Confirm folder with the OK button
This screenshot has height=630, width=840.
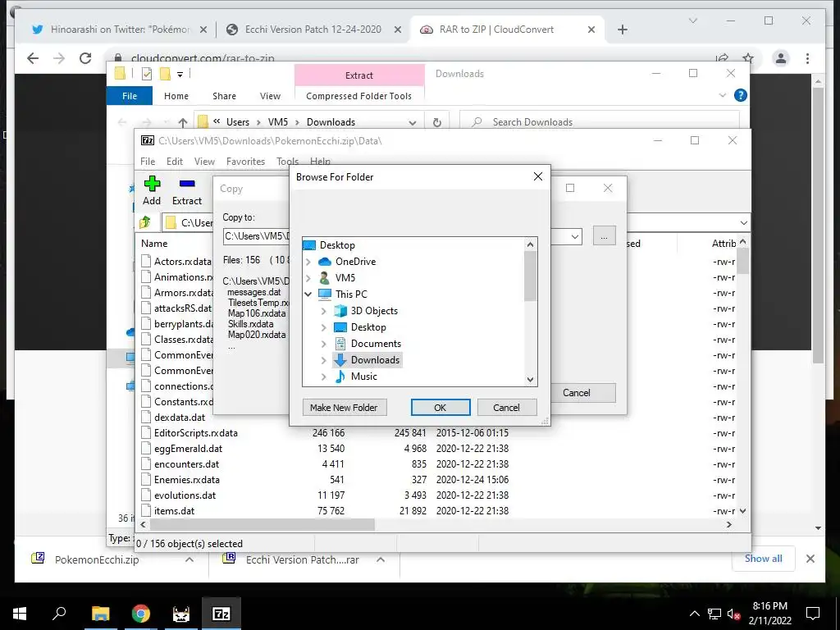(x=441, y=408)
